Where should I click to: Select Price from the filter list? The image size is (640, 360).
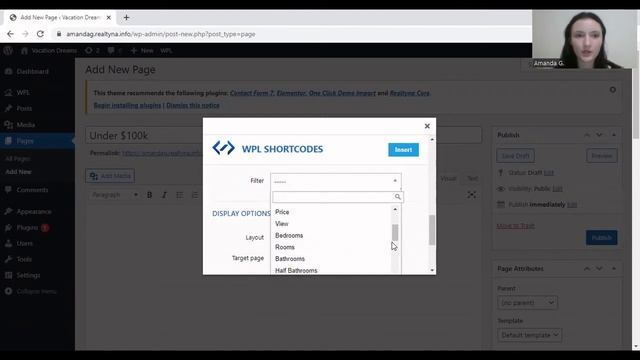click(282, 212)
